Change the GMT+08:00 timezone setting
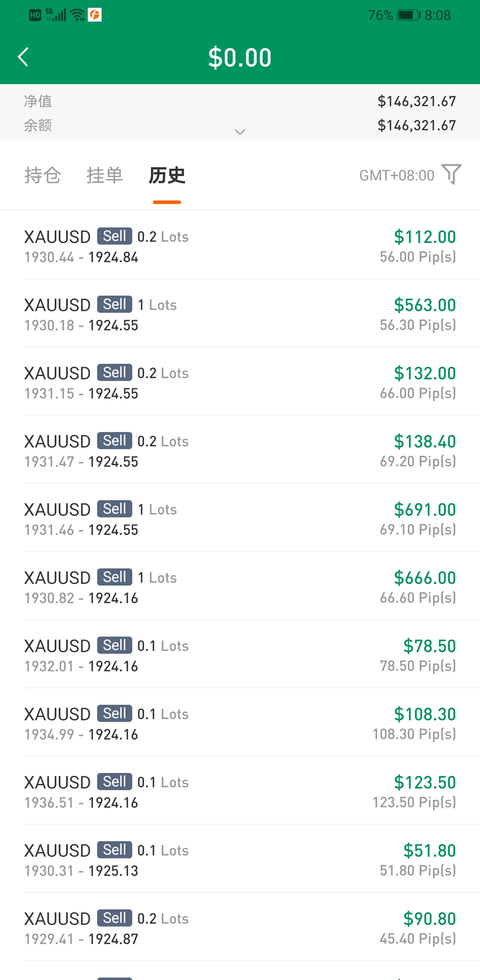Viewport: 480px width, 980px height. pos(397,176)
